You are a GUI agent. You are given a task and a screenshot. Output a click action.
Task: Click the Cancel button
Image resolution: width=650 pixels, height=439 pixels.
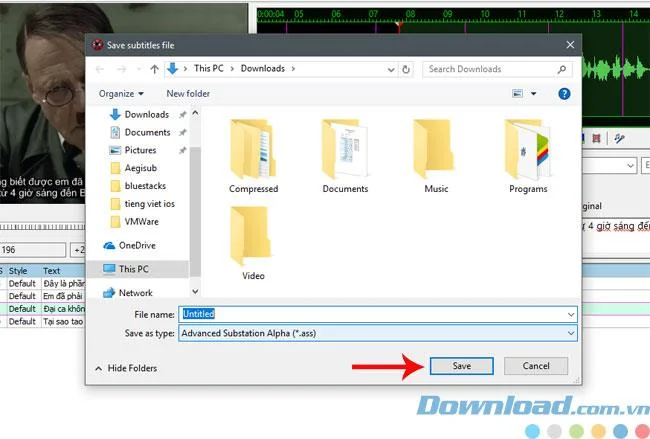pos(536,366)
